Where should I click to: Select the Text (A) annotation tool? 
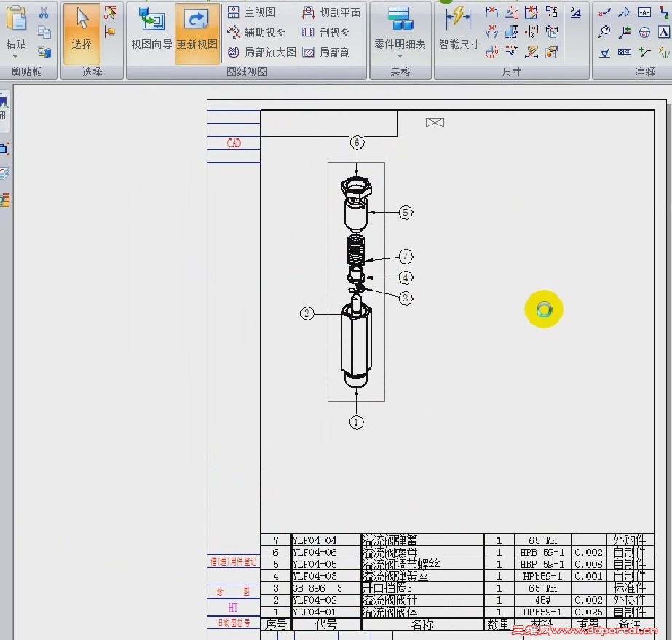[664, 32]
